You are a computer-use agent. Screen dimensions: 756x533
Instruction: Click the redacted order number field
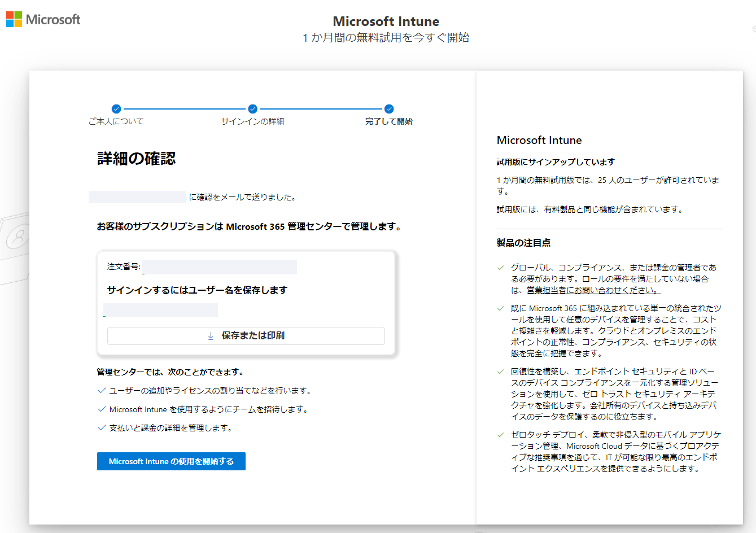220,267
